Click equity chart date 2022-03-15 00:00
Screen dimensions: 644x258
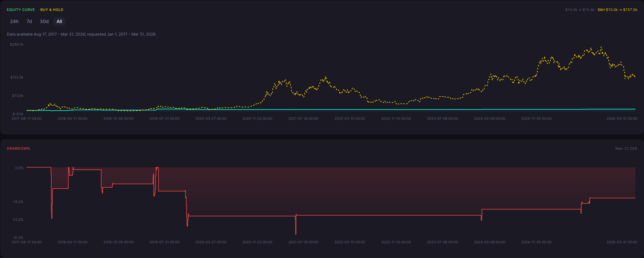(350, 118)
